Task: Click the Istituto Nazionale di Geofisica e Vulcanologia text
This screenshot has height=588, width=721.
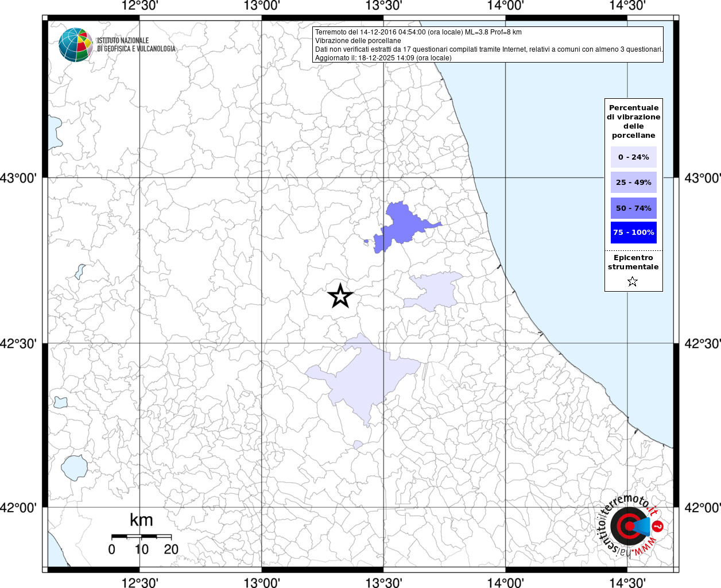Action: coord(136,45)
